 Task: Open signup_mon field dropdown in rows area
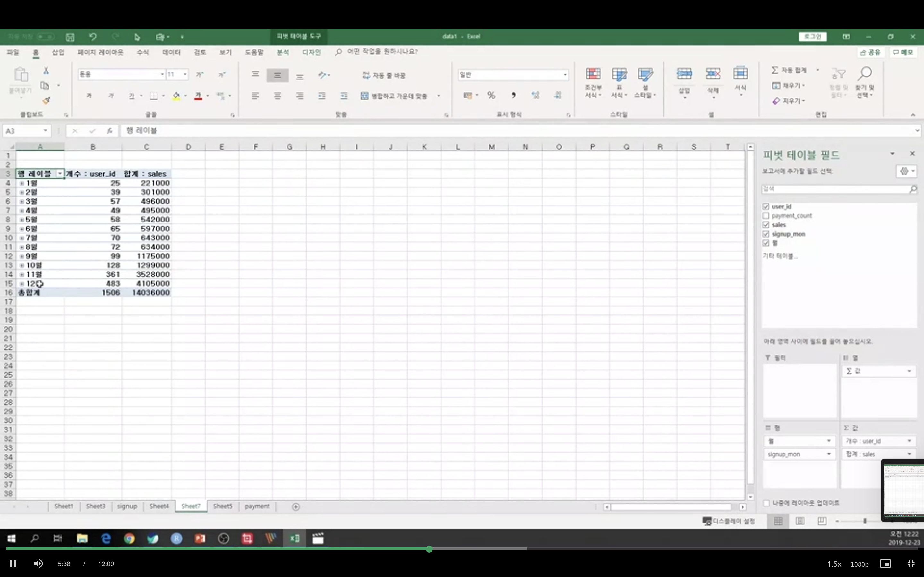click(x=828, y=454)
